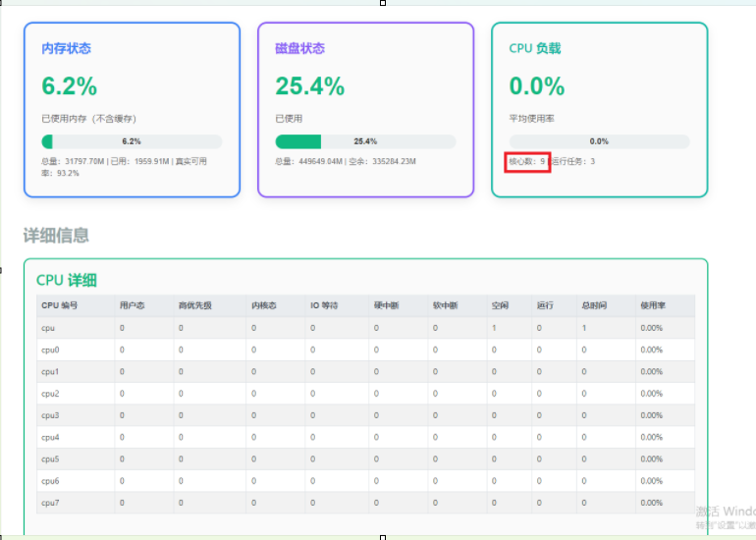
Task: Select the cpu3 row label
Action: tap(50, 415)
